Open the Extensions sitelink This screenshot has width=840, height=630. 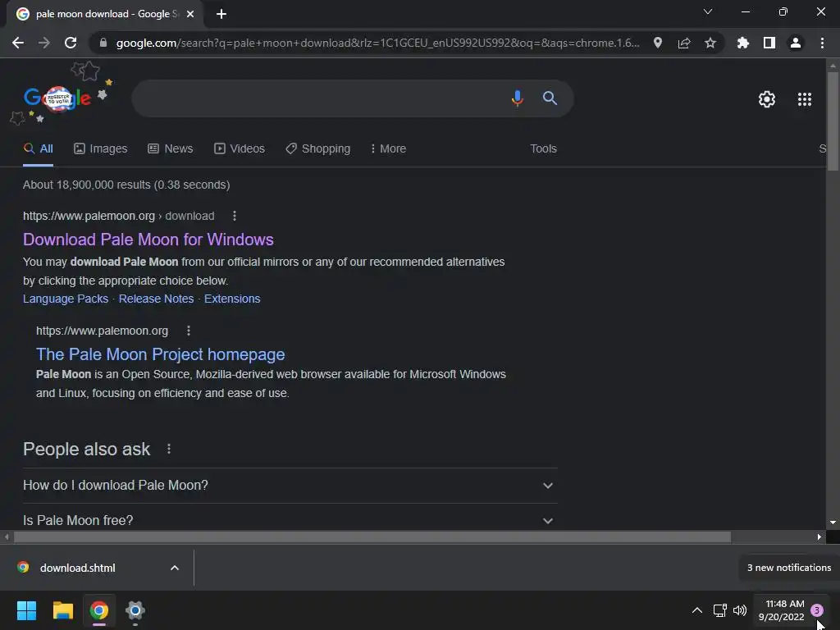[x=232, y=299]
